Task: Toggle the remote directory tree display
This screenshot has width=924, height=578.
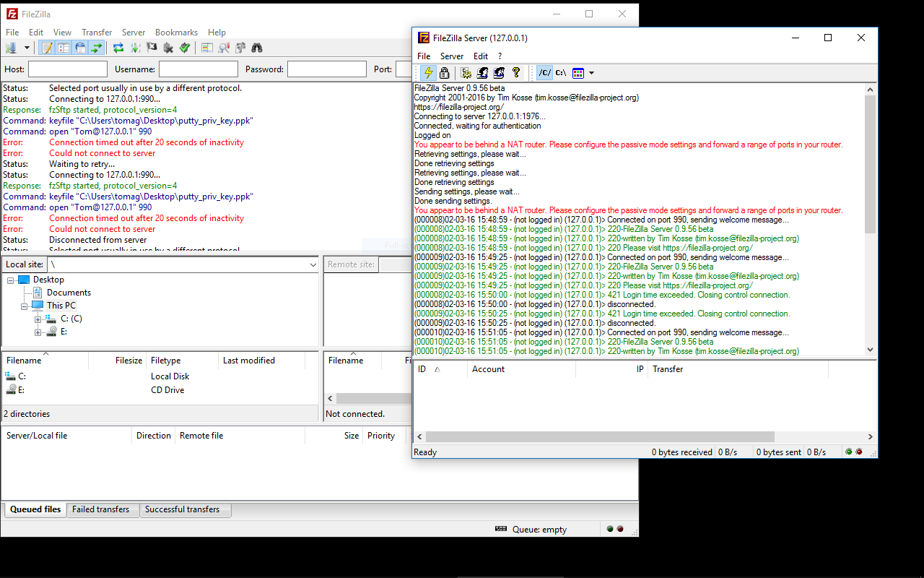Action: 80,48
